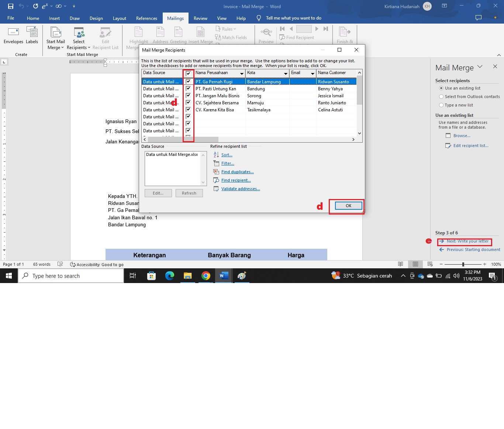Toggle the select-all recipients header checkbox
504x429 pixels.
[x=189, y=73]
